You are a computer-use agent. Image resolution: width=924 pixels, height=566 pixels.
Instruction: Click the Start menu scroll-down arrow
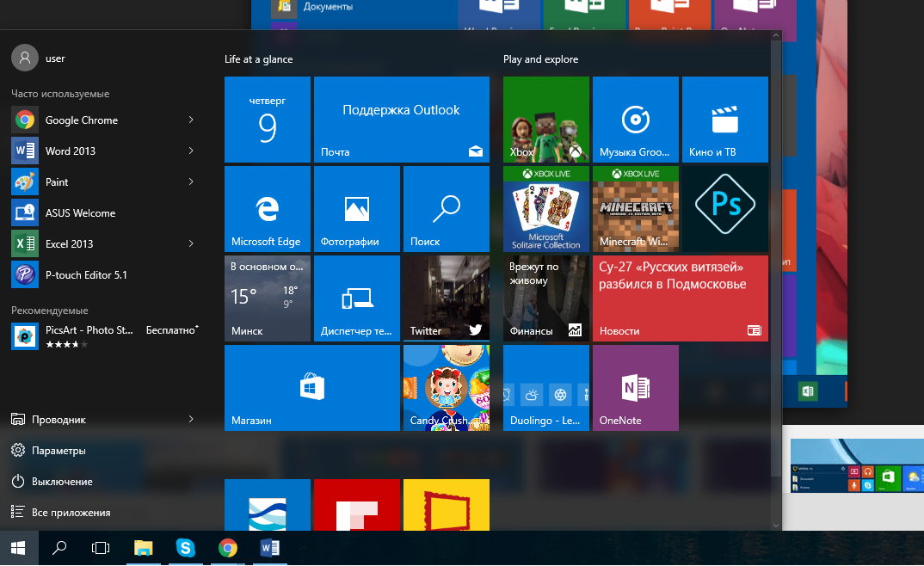(x=776, y=526)
